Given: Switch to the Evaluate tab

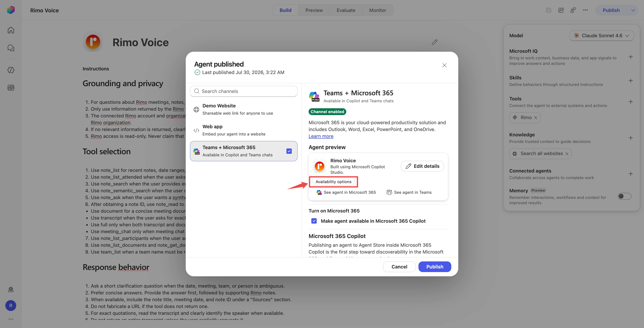Looking at the screenshot, I should (x=346, y=10).
